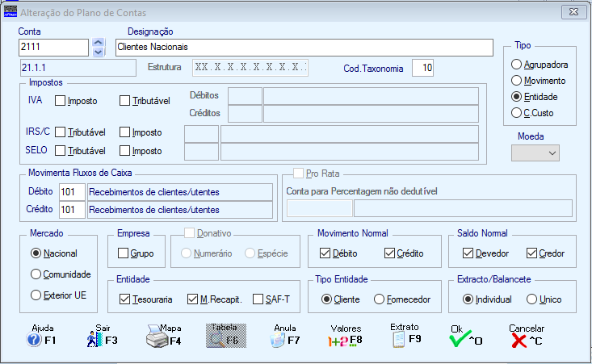Click the IVA Créditos code field
This screenshot has height=364, width=592.
pos(245,114)
